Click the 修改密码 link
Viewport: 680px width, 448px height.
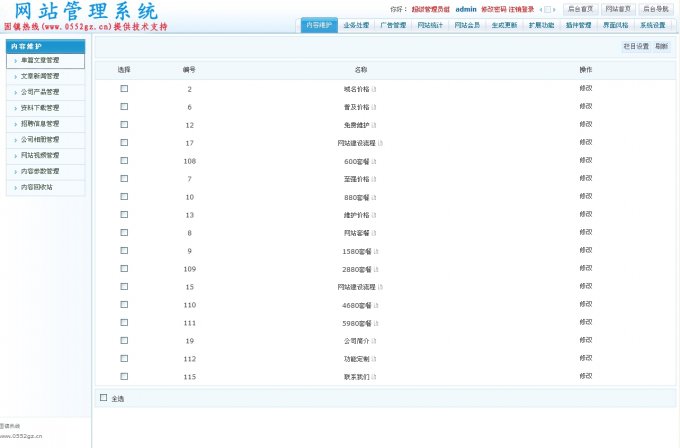(494, 9)
